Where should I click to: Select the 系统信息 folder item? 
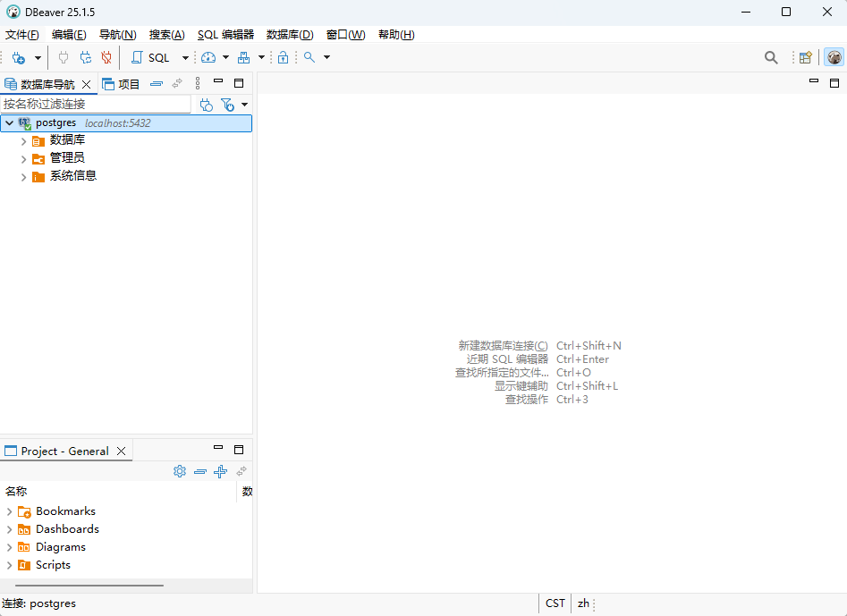(x=73, y=176)
